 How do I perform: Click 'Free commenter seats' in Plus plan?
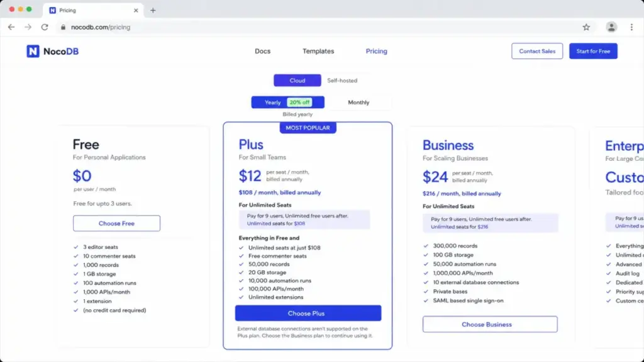[x=277, y=256]
